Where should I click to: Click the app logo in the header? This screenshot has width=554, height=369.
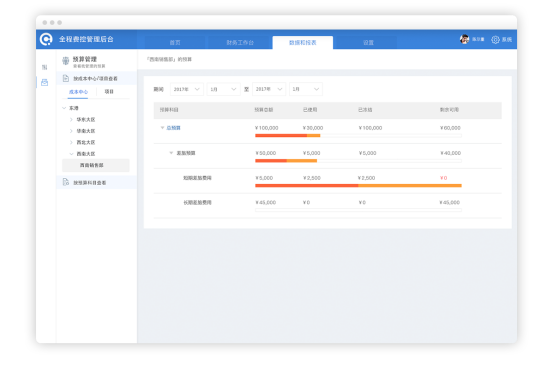[x=46, y=39]
